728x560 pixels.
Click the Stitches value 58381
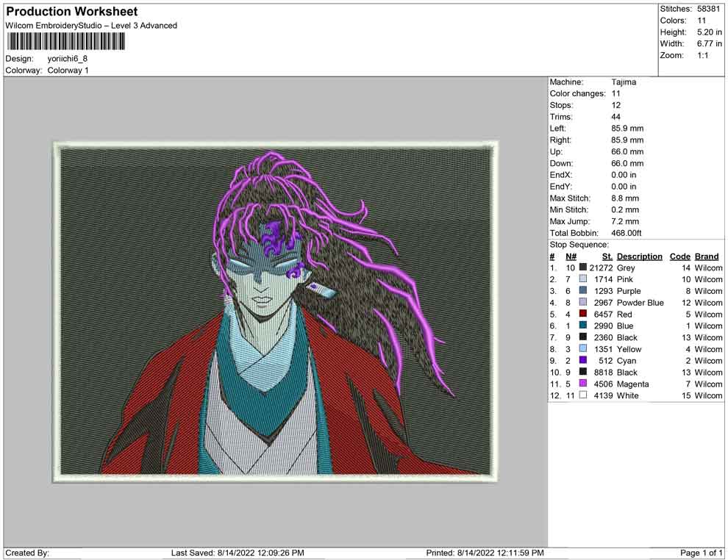tap(709, 9)
